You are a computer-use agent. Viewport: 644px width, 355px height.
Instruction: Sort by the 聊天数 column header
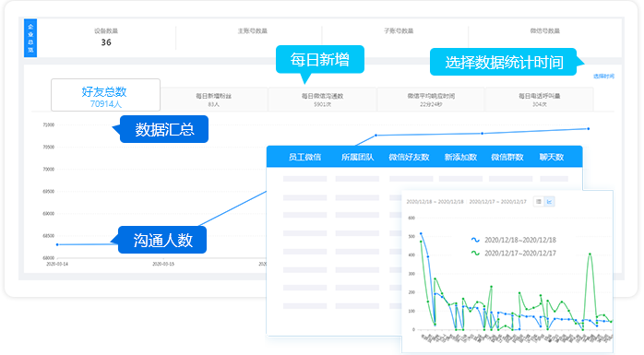point(552,157)
